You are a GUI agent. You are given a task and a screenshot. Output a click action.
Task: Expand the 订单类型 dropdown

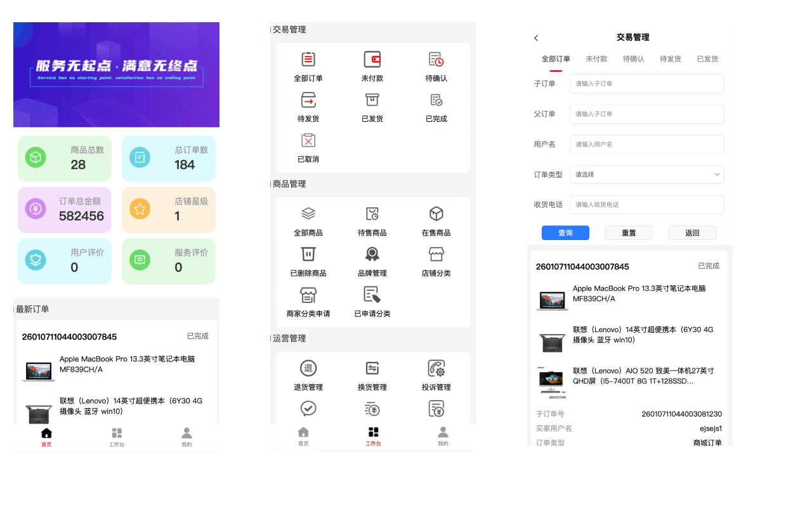(x=646, y=175)
